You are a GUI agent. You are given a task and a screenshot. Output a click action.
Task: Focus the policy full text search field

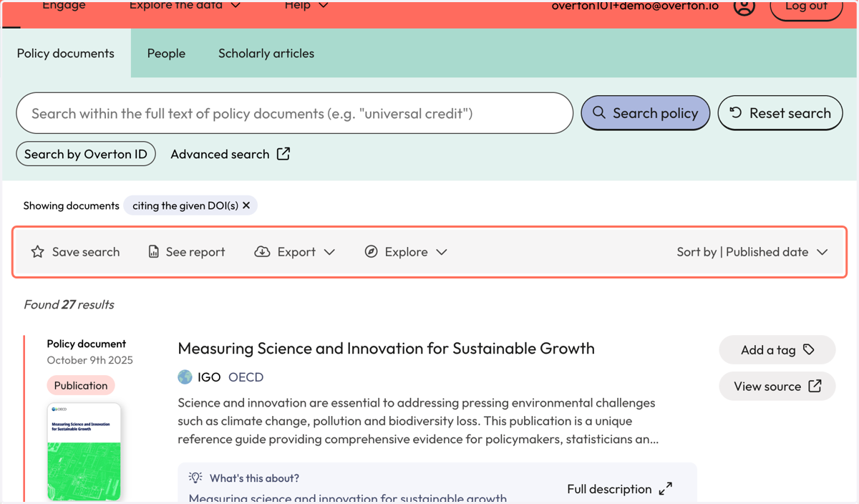[295, 113]
